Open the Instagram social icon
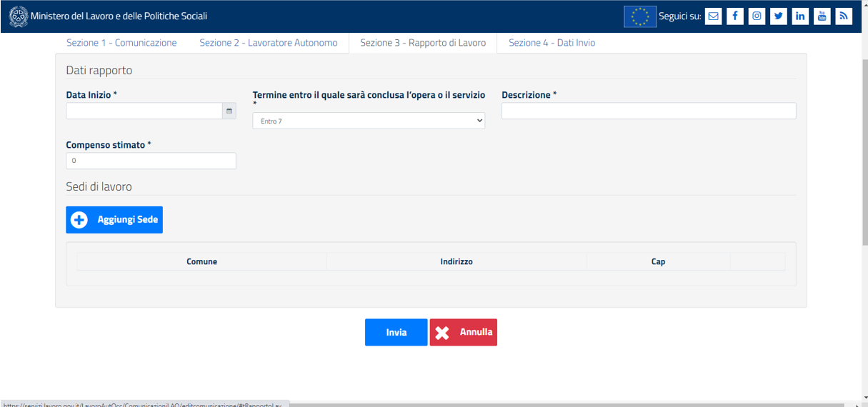 pyautogui.click(x=757, y=16)
